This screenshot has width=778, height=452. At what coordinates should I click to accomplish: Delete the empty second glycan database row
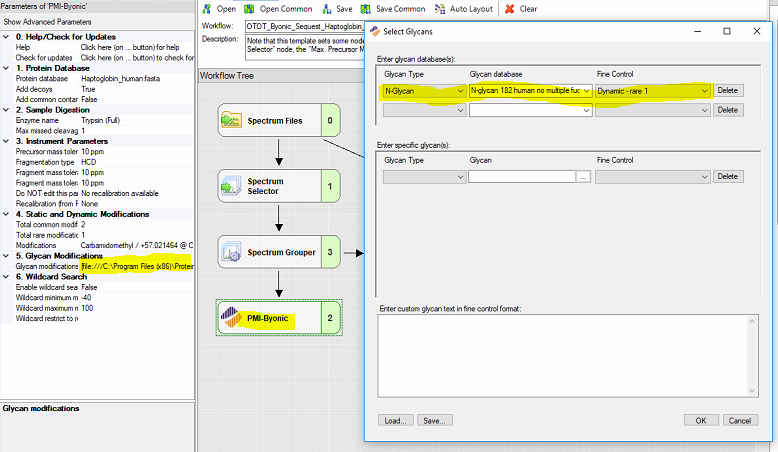point(728,110)
